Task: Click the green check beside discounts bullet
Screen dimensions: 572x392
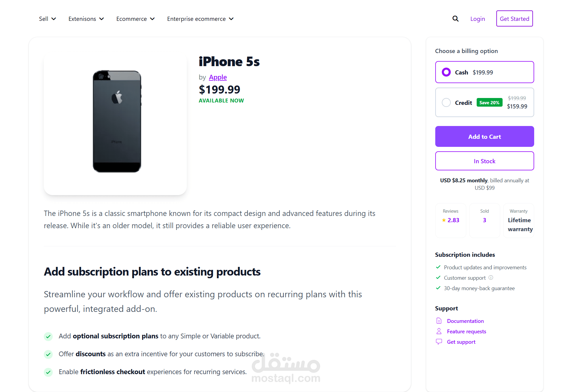Action: click(x=48, y=354)
